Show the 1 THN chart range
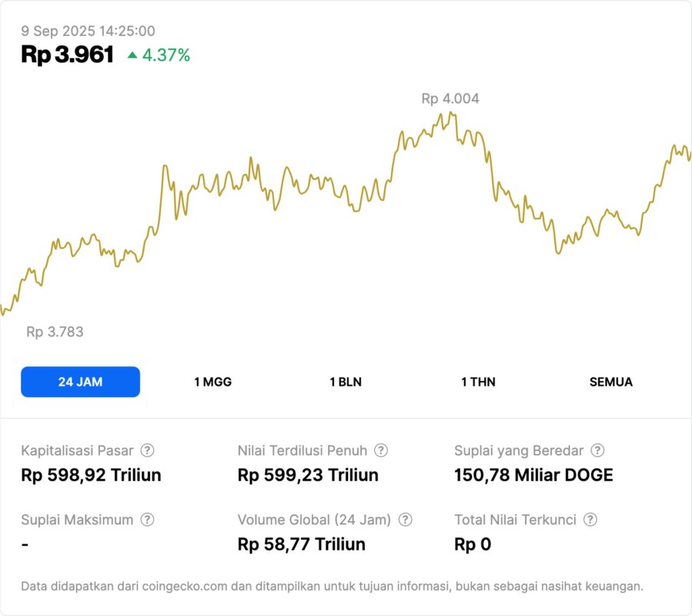 pyautogui.click(x=478, y=382)
